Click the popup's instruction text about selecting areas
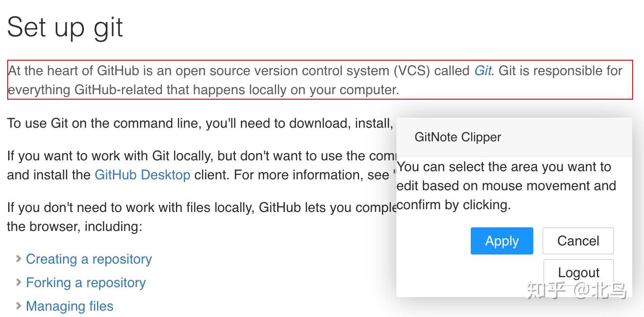 click(x=506, y=186)
